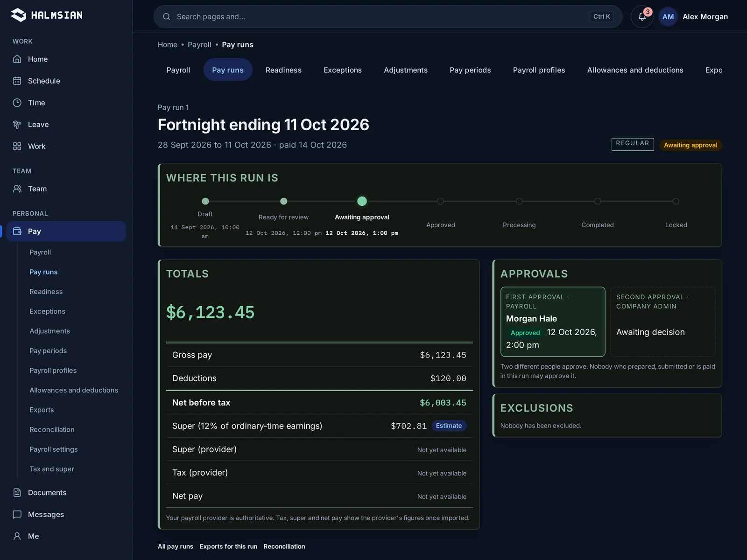Image resolution: width=747 pixels, height=560 pixels.
Task: Open Alex Morgan account menu
Action: [705, 17]
